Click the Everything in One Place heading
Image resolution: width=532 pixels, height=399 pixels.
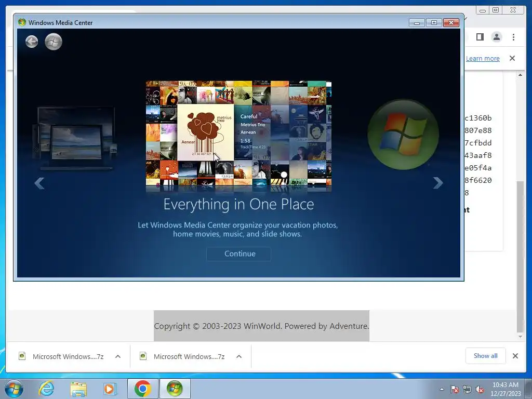(238, 204)
